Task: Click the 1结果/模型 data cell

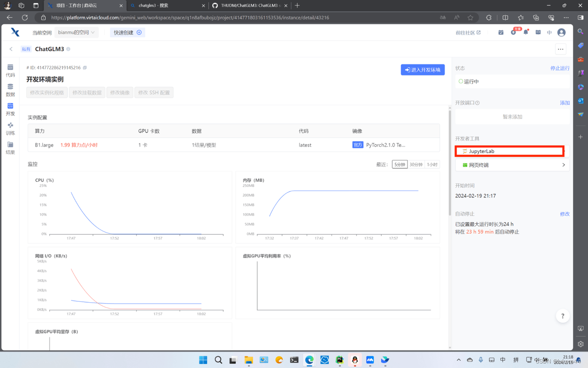Action: click(x=204, y=145)
